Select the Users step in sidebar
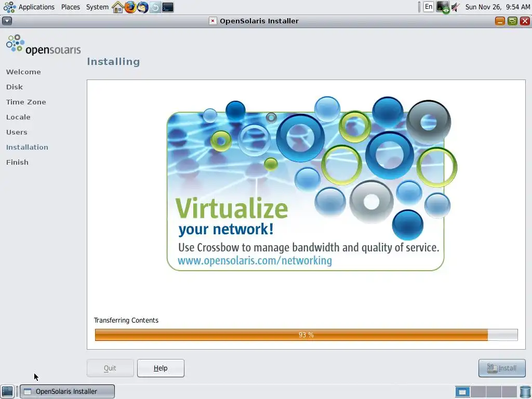 (x=17, y=132)
